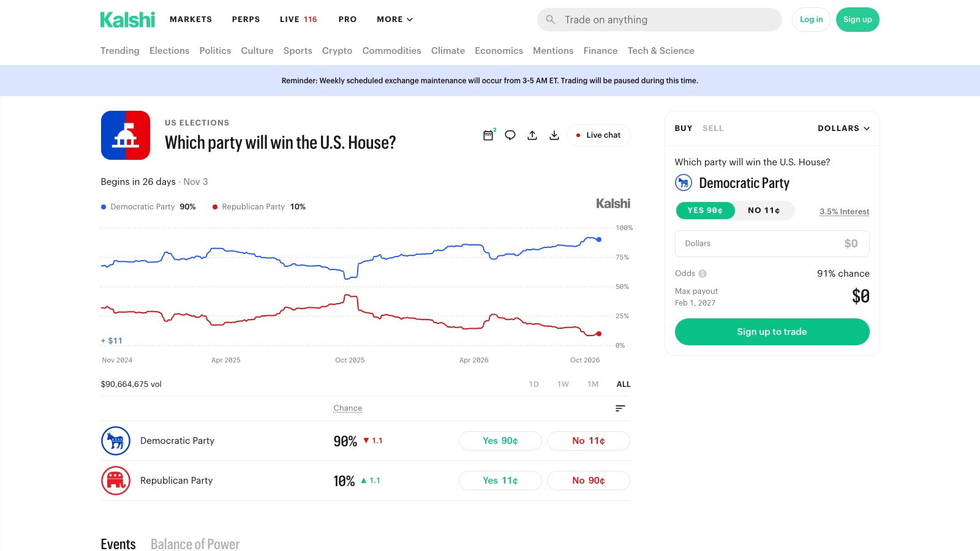This screenshot has width=980, height=551.
Task: Open the LIVE 116 section
Action: 298,20
